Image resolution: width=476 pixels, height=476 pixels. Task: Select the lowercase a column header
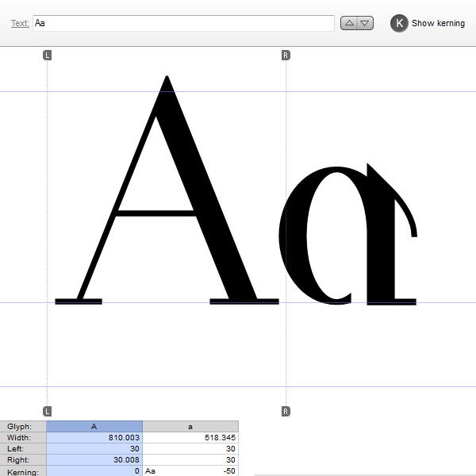coord(190,426)
